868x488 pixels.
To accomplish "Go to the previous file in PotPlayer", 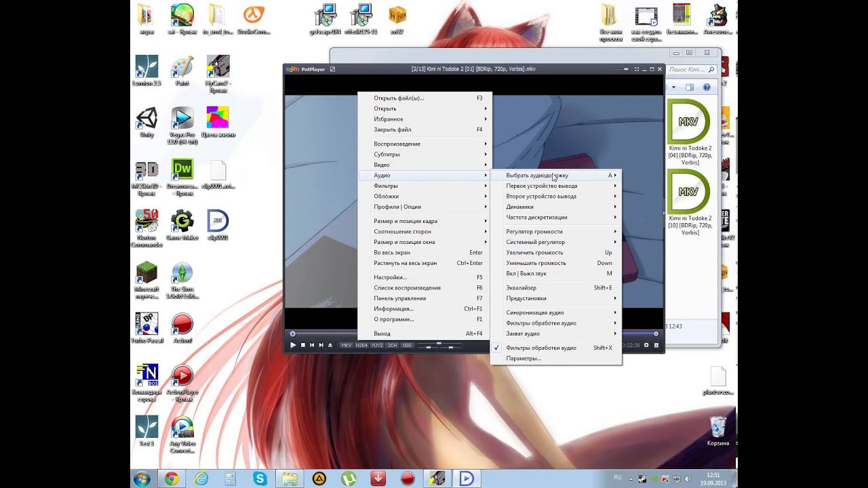I will 312,345.
